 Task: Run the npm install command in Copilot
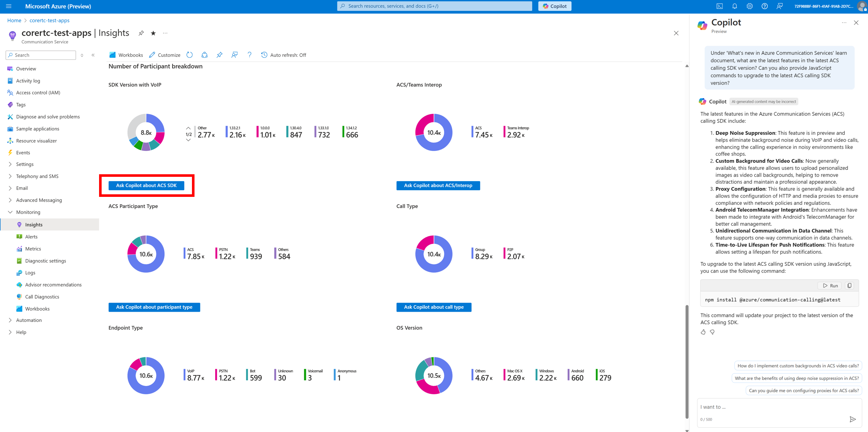830,285
